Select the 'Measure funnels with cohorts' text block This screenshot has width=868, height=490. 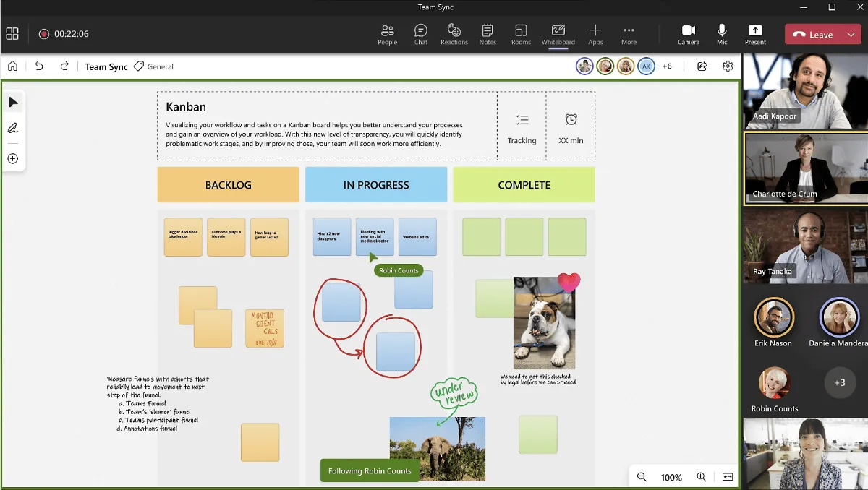click(158, 403)
